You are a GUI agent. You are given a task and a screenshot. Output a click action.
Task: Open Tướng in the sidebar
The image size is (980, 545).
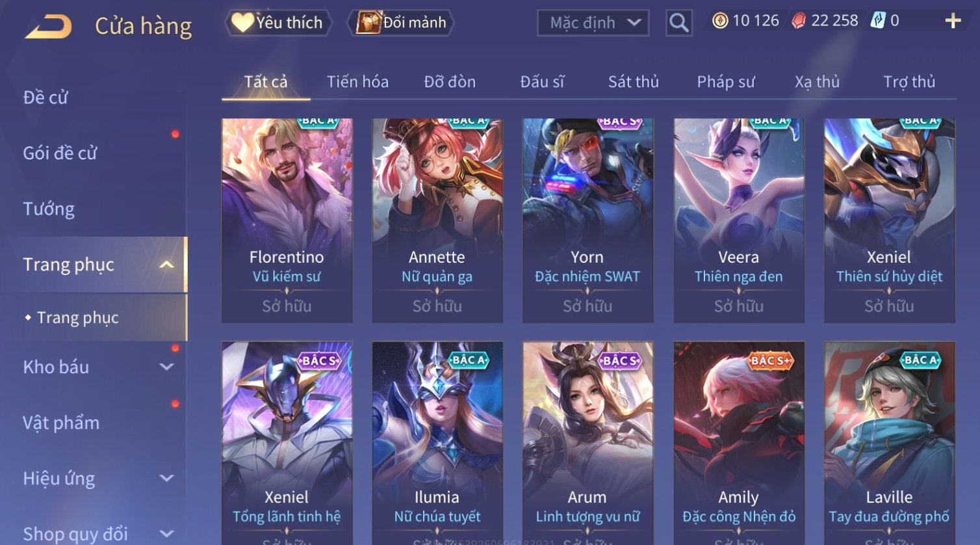click(49, 209)
